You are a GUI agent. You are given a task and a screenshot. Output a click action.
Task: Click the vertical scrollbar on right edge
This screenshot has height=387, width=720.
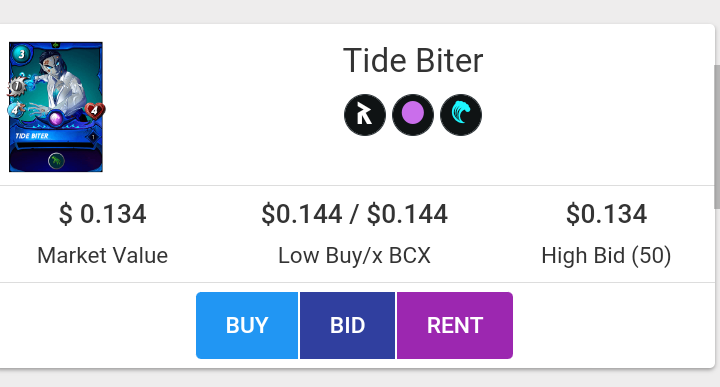point(717,137)
